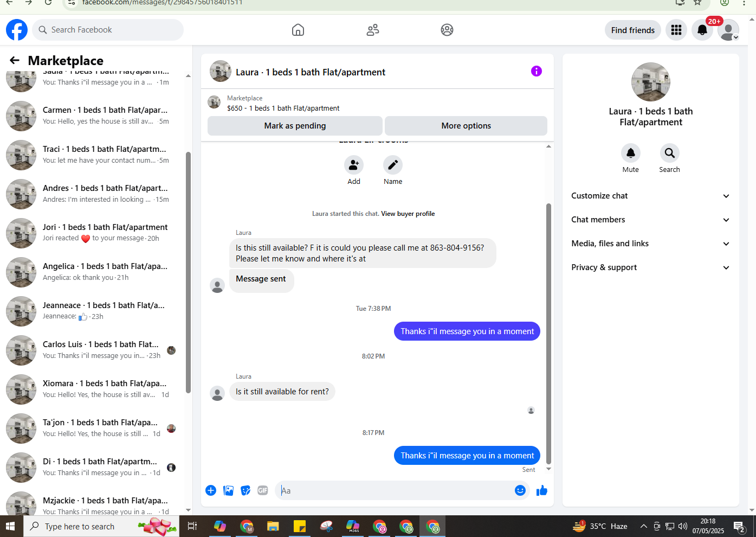Open the account profile menu
Viewport: 756px width, 537px height.
click(728, 30)
